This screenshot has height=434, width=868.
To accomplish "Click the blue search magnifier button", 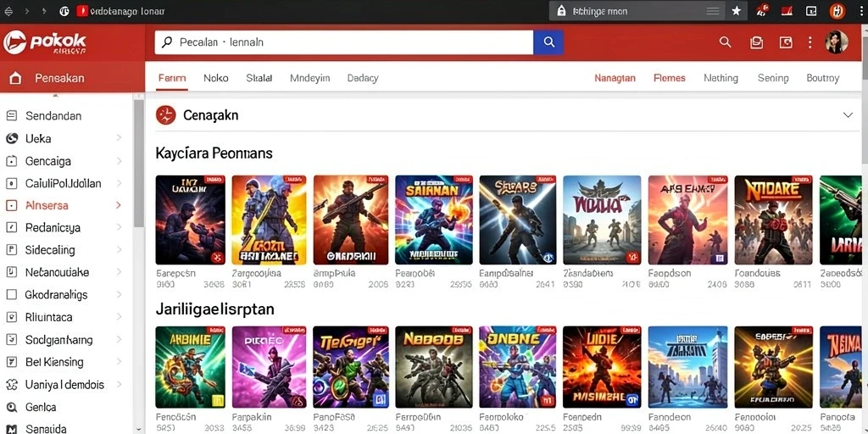I will point(548,42).
